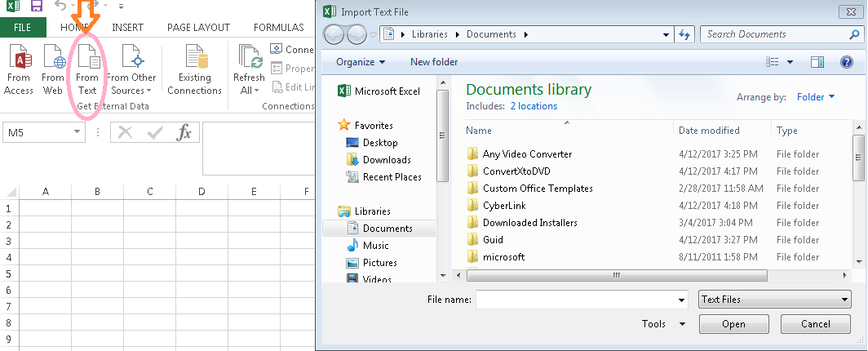Open Arrange by Folder dropdown
The width and height of the screenshot is (868, 351).
tap(816, 97)
